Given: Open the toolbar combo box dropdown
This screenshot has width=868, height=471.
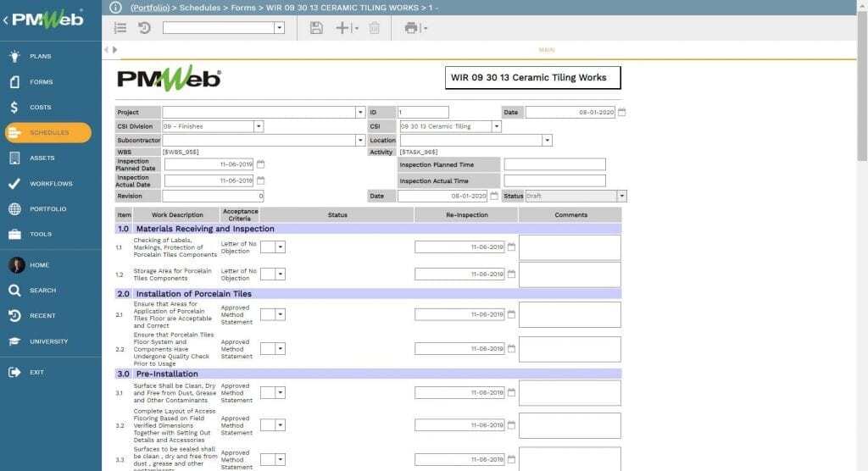Looking at the screenshot, I should 280,28.
